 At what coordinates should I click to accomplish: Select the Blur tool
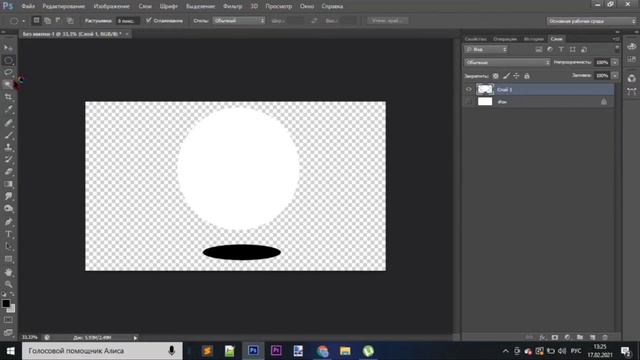(x=8, y=196)
